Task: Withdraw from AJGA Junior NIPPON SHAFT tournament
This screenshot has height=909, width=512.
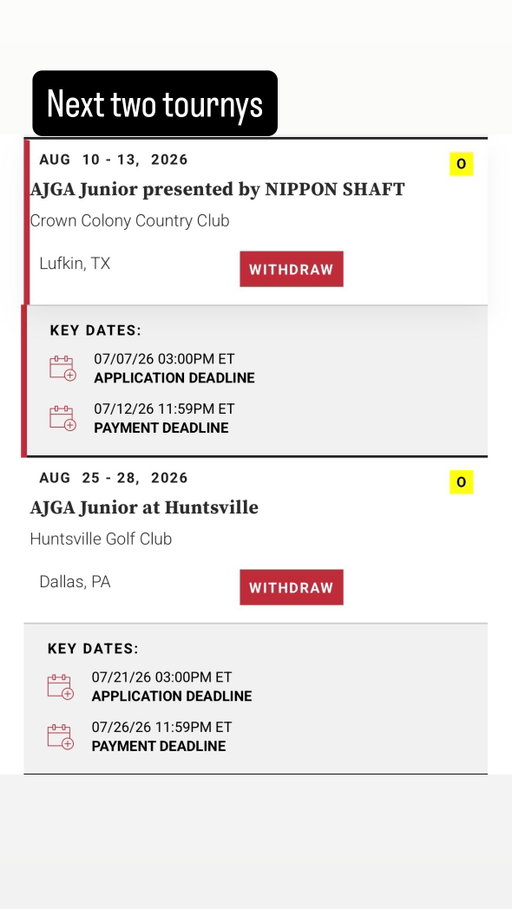Action: tap(292, 269)
